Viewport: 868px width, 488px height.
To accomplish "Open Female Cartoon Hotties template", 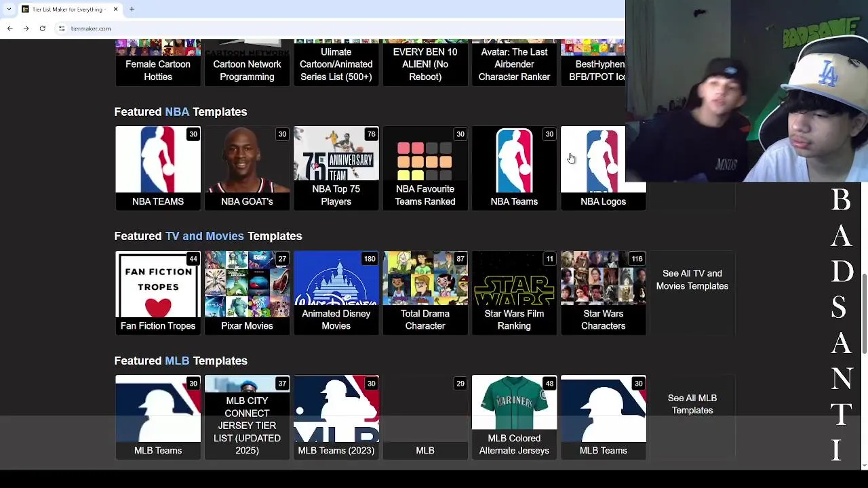I will [x=158, y=62].
